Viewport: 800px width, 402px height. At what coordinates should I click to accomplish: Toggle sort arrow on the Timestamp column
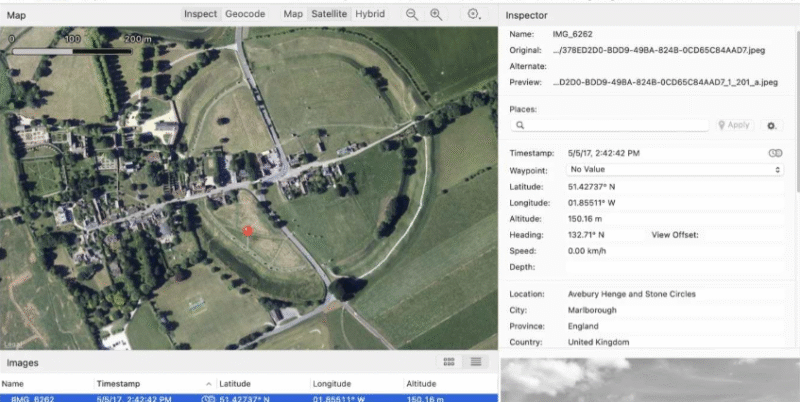(x=208, y=384)
